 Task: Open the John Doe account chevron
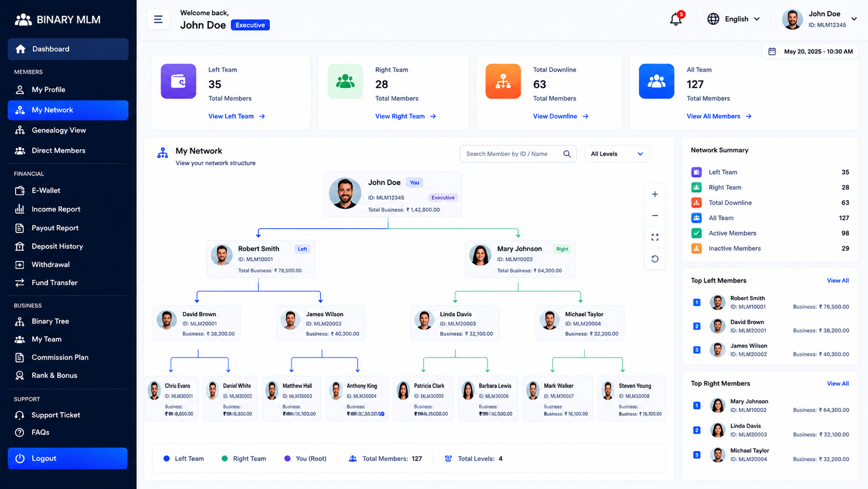pos(854,19)
